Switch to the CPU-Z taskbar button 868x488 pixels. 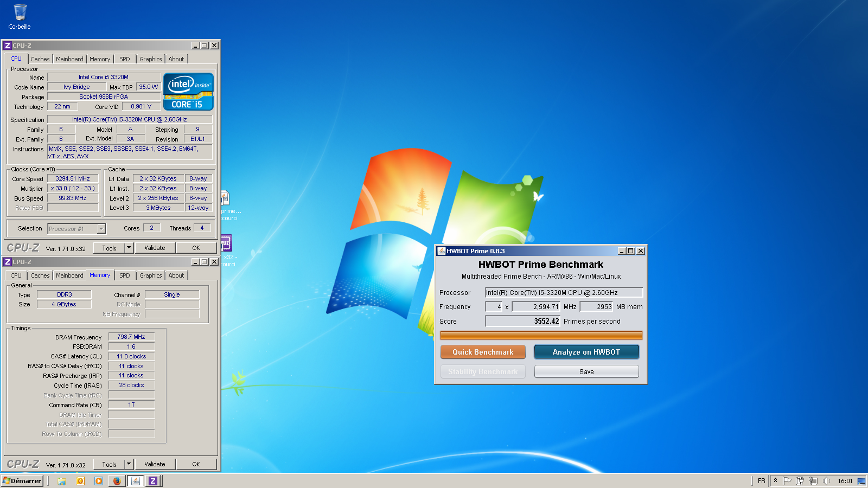(x=154, y=481)
